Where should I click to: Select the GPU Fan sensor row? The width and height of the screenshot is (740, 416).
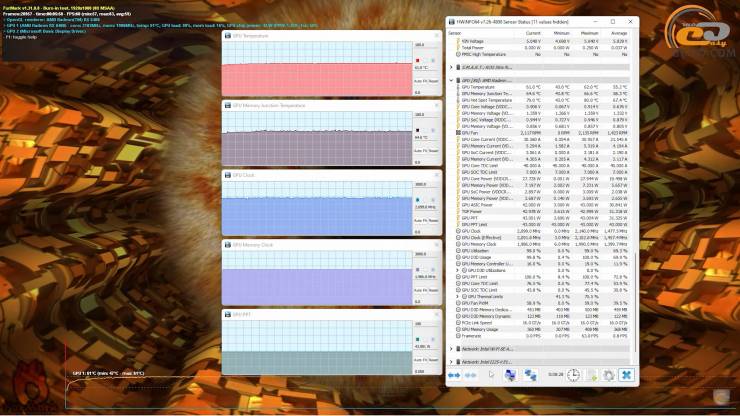(542, 133)
